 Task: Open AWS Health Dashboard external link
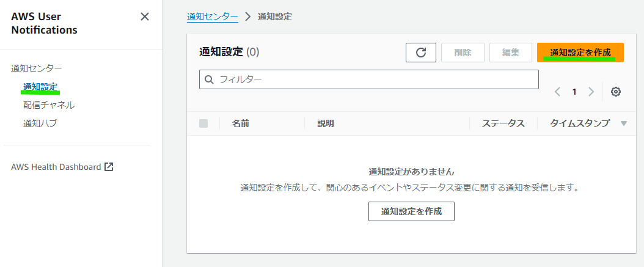(62, 167)
